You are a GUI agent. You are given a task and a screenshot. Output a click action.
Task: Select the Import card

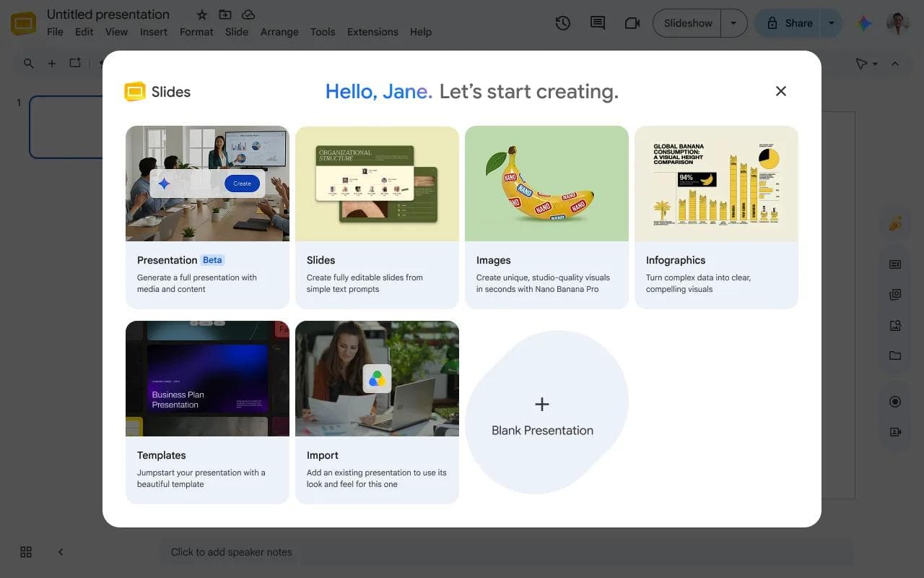377,413
